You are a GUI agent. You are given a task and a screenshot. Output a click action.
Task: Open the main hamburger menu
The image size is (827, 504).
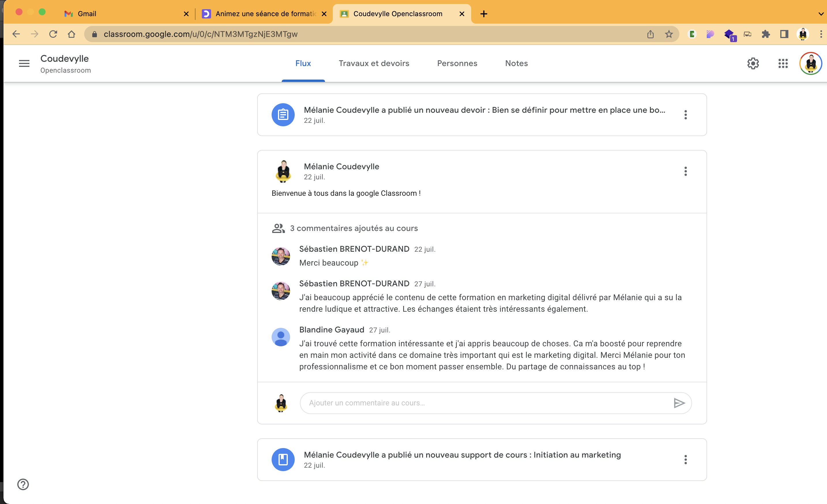click(24, 63)
